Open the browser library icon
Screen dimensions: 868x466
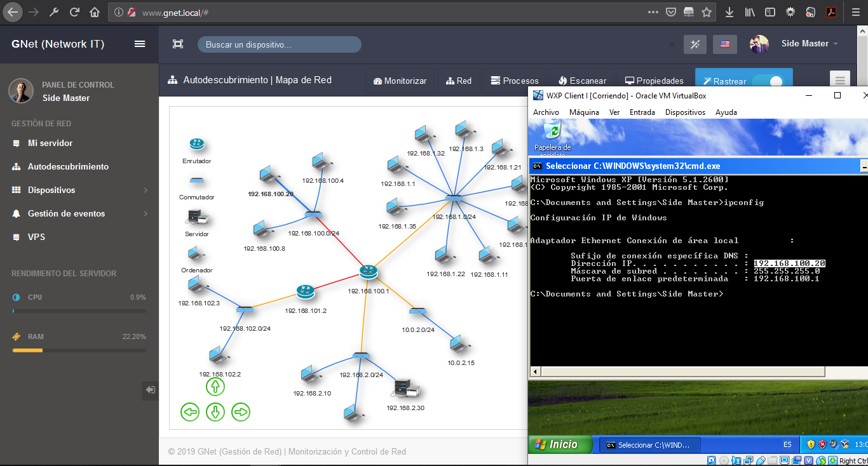point(750,12)
